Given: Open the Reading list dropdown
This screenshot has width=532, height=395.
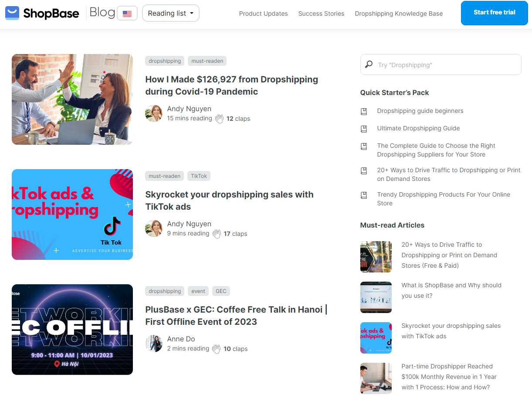Looking at the screenshot, I should [171, 13].
